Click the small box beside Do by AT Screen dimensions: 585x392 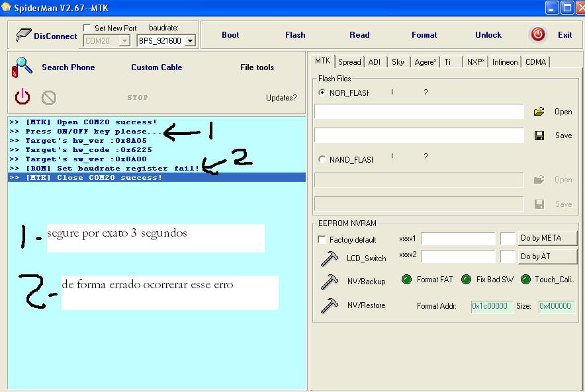(508, 256)
